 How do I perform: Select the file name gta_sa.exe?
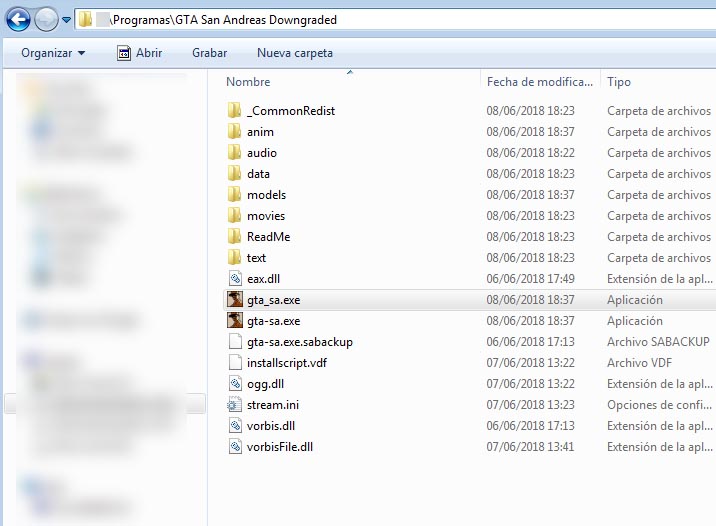274,300
